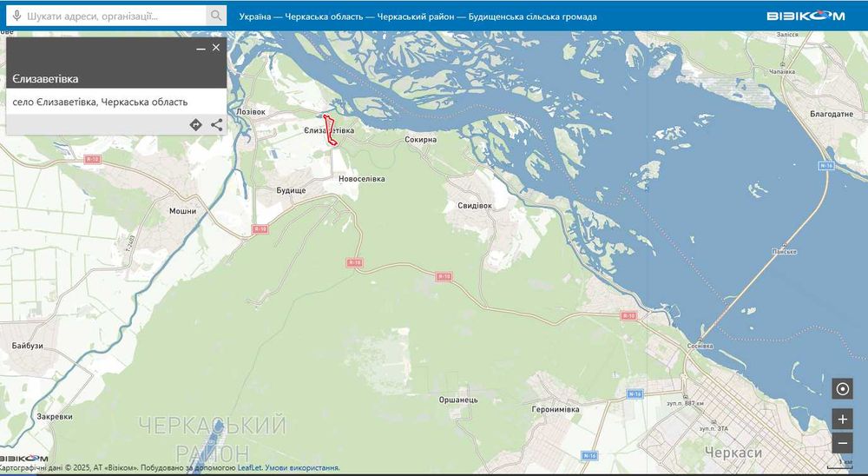This screenshot has height=476, width=868.
Task: Click the Оршанець map label
Action: tap(458, 400)
